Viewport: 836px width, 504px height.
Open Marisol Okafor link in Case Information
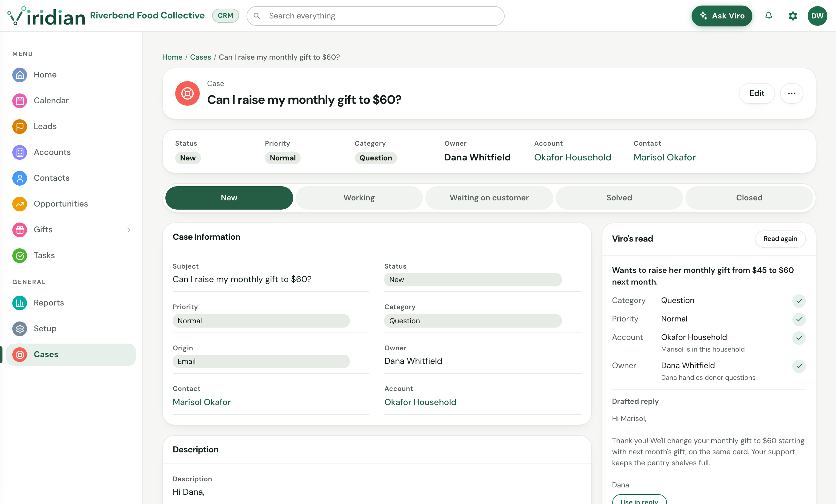pos(202,402)
